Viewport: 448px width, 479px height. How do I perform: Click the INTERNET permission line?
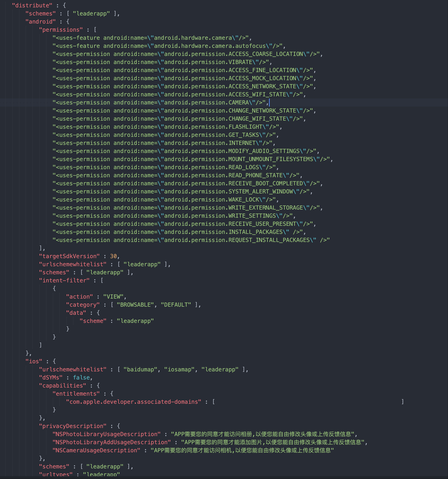[x=164, y=143]
